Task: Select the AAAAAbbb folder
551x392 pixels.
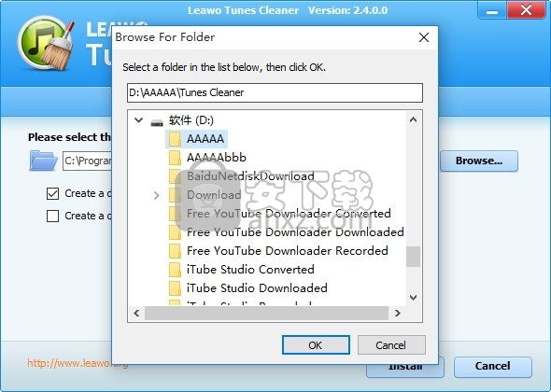Action: click(217, 158)
